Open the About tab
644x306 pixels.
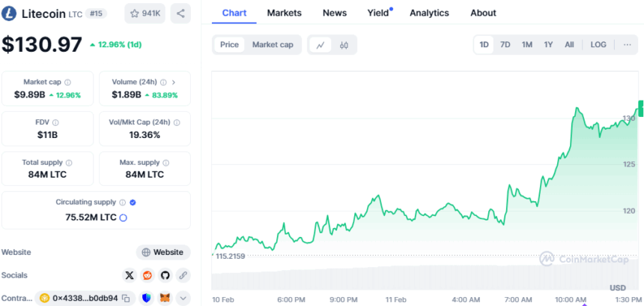(483, 13)
